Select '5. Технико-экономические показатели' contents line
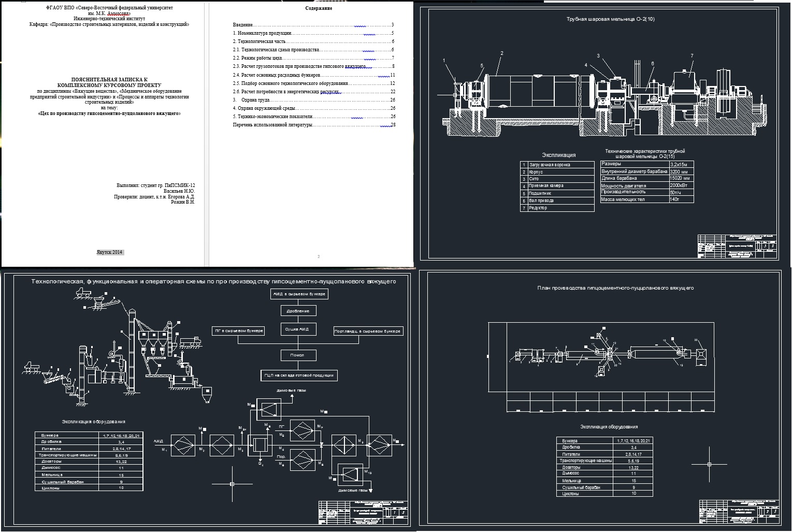 point(313,117)
